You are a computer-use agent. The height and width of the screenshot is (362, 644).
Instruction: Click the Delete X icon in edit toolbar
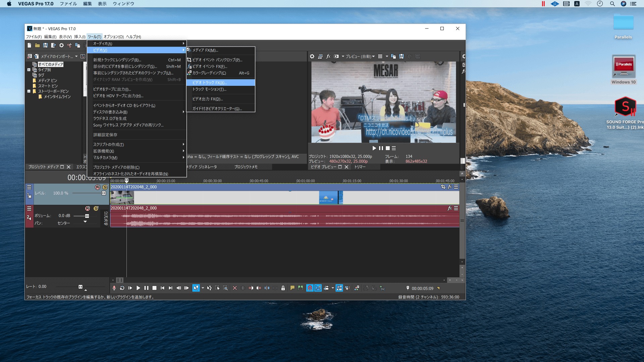tap(235, 288)
